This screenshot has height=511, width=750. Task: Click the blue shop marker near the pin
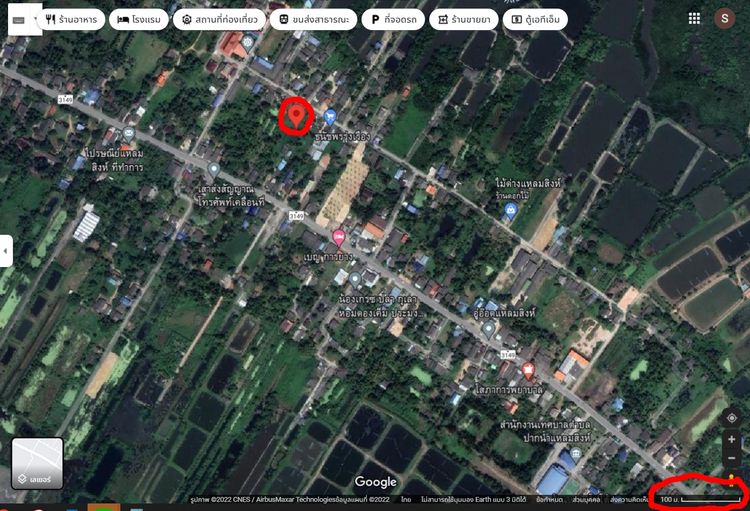(x=329, y=117)
